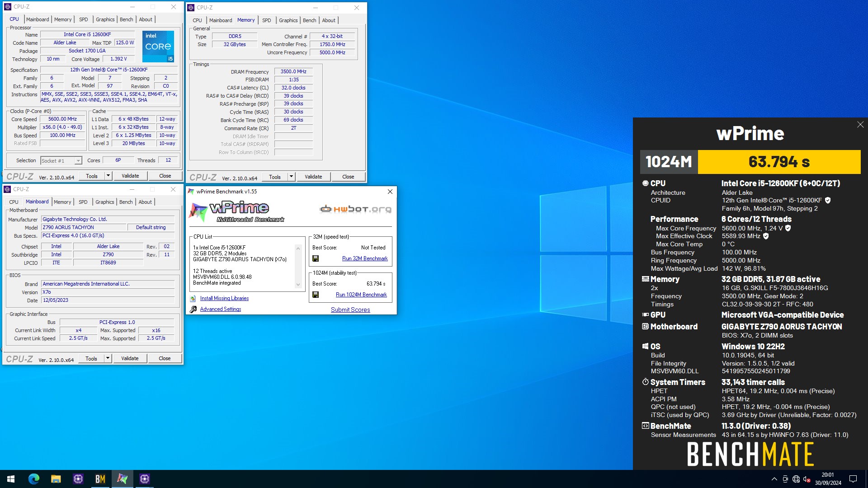Screen dimensions: 868x488
Task: Open wPrime taskbar icon
Action: pyautogui.click(x=122, y=479)
